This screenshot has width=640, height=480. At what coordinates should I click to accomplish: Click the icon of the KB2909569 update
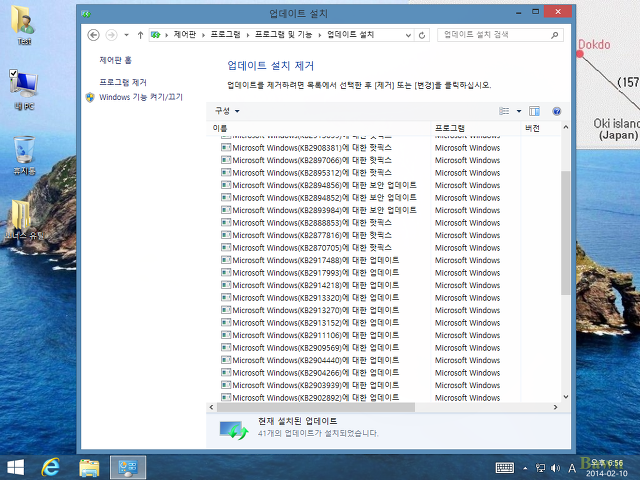pyautogui.click(x=226, y=347)
